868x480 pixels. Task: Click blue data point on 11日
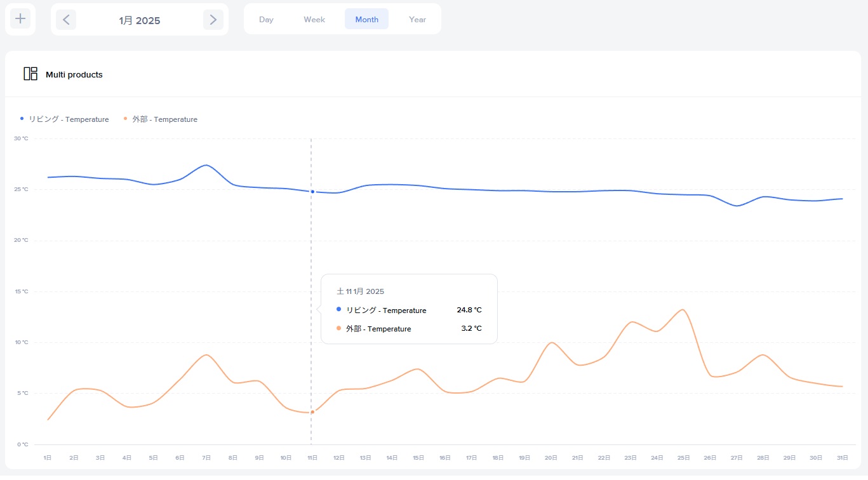pyautogui.click(x=312, y=192)
